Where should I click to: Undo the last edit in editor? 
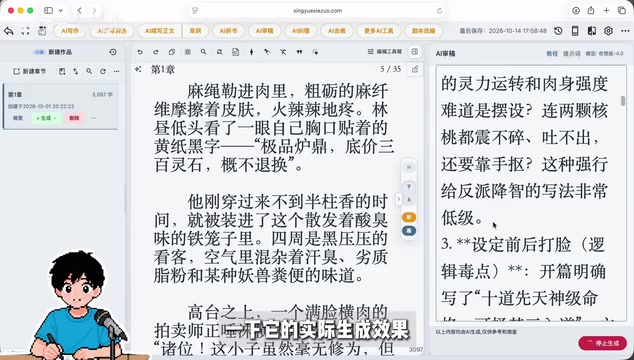pyautogui.click(x=140, y=52)
